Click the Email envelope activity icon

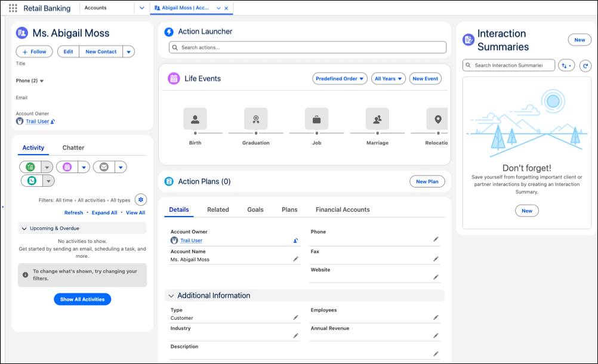(x=104, y=167)
